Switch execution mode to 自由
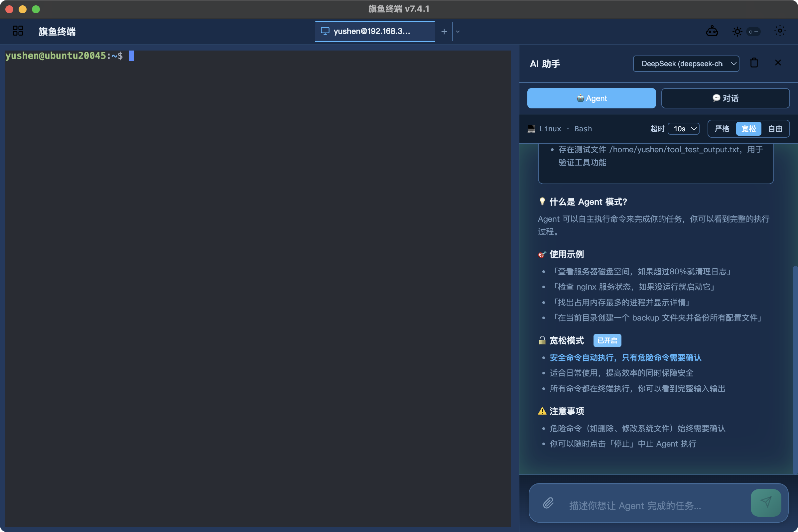The width and height of the screenshot is (798, 532). click(776, 129)
